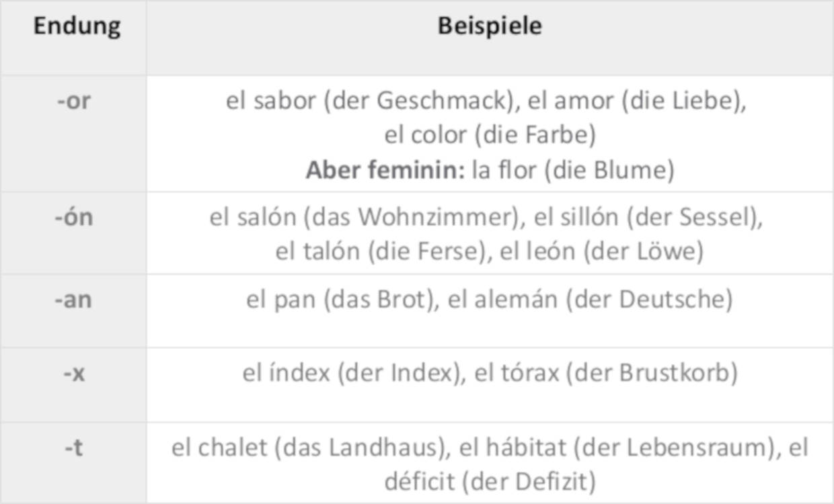Select the "-t" ending cell
This screenshot has height=504, width=834.
73,448
